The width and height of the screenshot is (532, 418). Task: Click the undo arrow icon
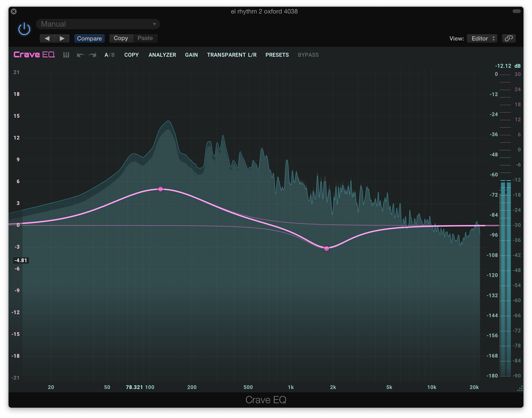pyautogui.click(x=81, y=55)
